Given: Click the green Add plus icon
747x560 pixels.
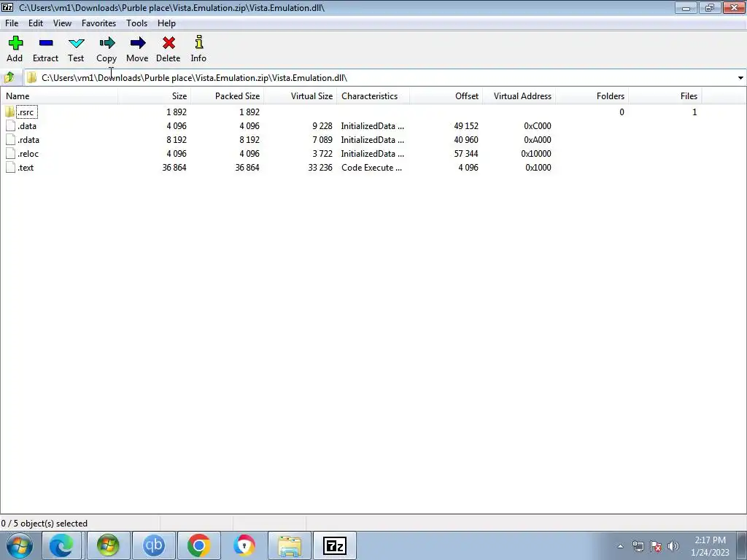Looking at the screenshot, I should pyautogui.click(x=15, y=43).
